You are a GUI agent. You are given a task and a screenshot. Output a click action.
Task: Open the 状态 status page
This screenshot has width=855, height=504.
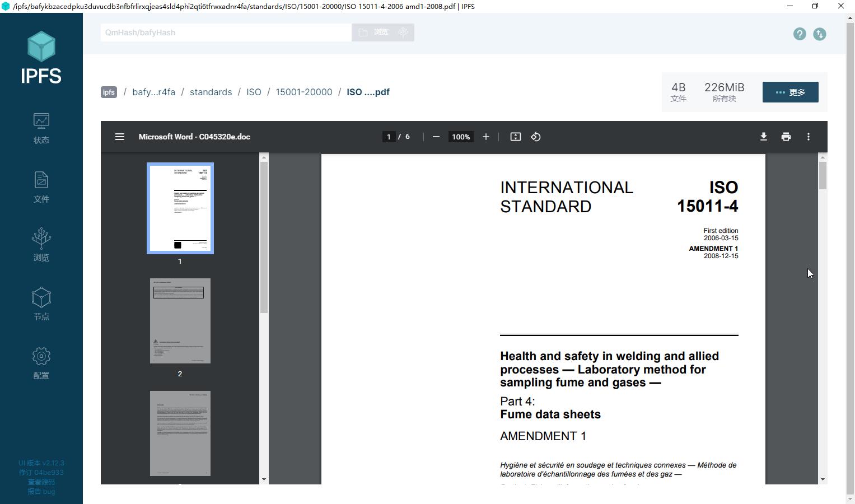(x=41, y=128)
